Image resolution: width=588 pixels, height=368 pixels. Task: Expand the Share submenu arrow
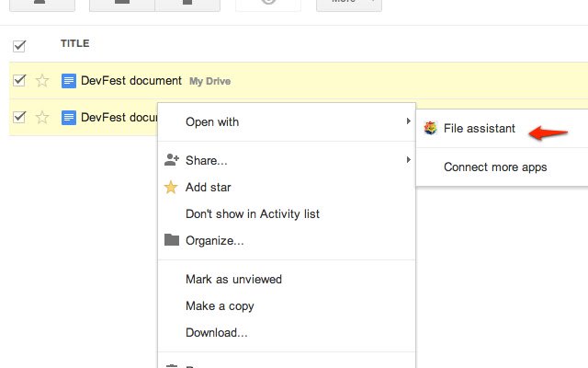pos(408,159)
